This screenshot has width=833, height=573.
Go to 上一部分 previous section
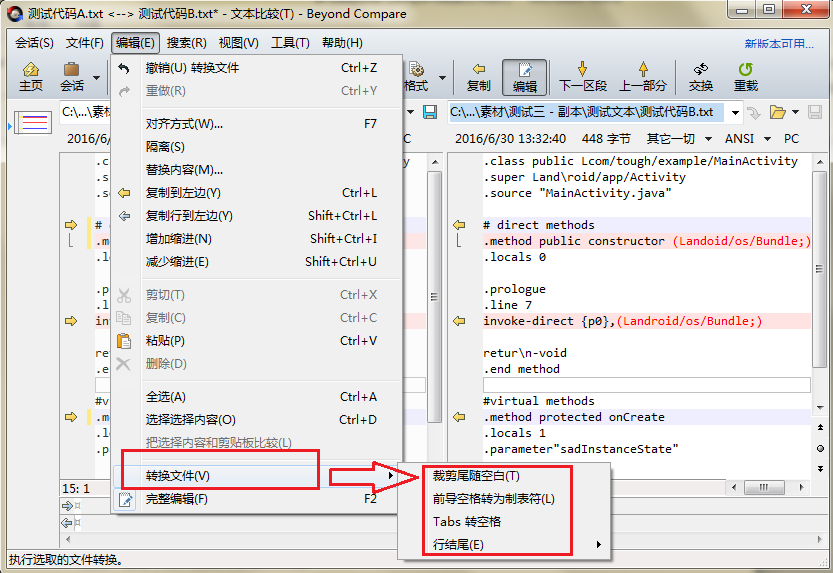643,77
